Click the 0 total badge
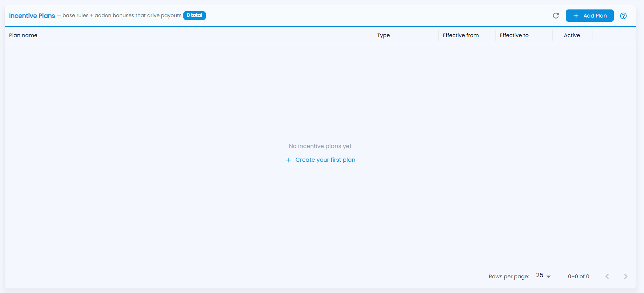The height and width of the screenshot is (293, 644). (x=195, y=15)
